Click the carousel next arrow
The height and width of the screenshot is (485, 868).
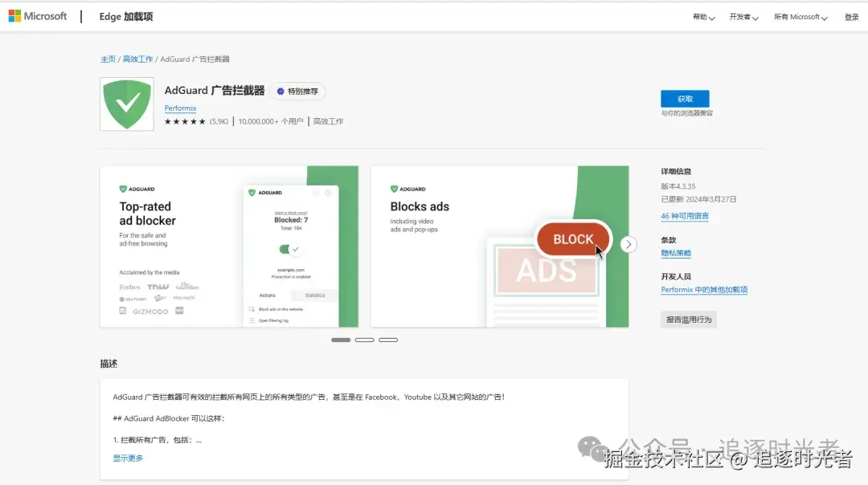click(x=628, y=244)
